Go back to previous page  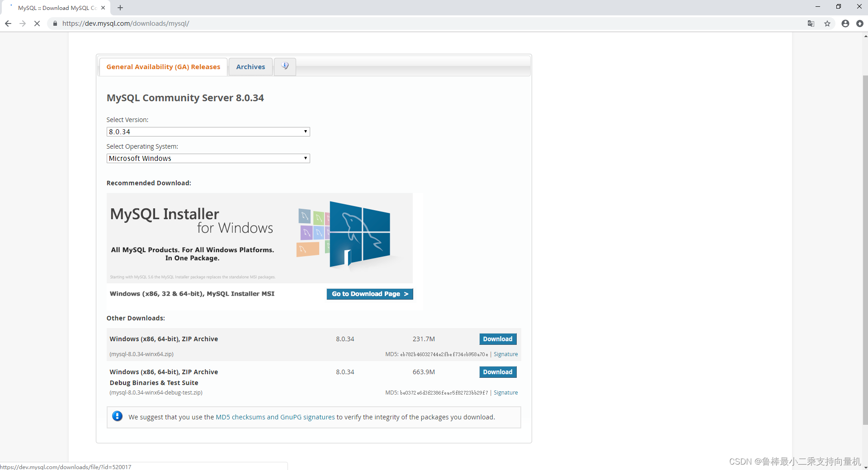(8, 23)
